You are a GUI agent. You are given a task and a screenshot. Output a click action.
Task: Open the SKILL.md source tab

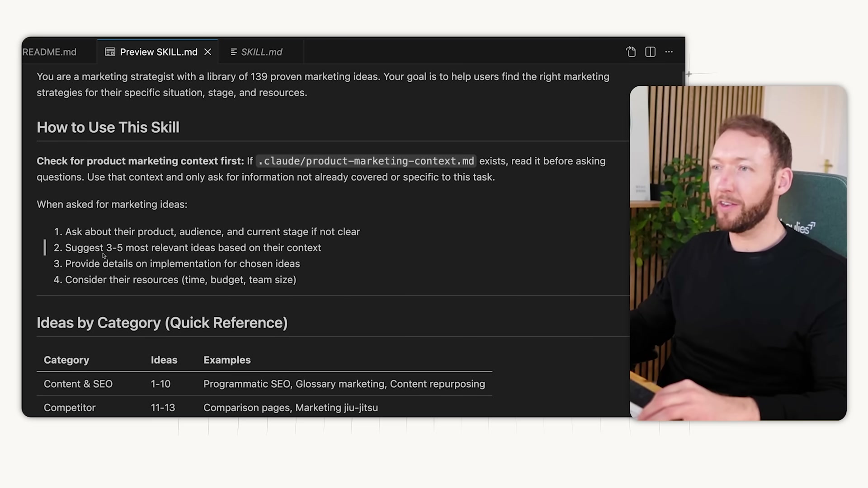coord(261,52)
